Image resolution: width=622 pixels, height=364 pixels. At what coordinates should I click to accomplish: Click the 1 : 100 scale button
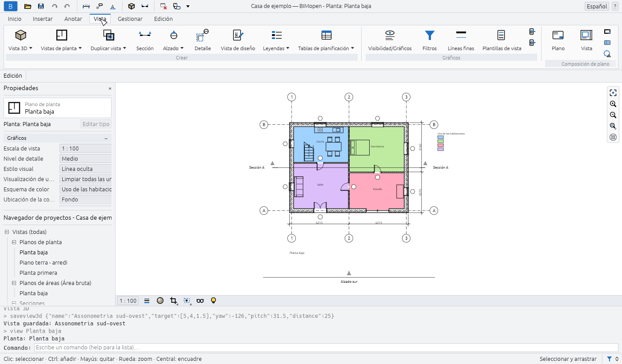pyautogui.click(x=128, y=301)
